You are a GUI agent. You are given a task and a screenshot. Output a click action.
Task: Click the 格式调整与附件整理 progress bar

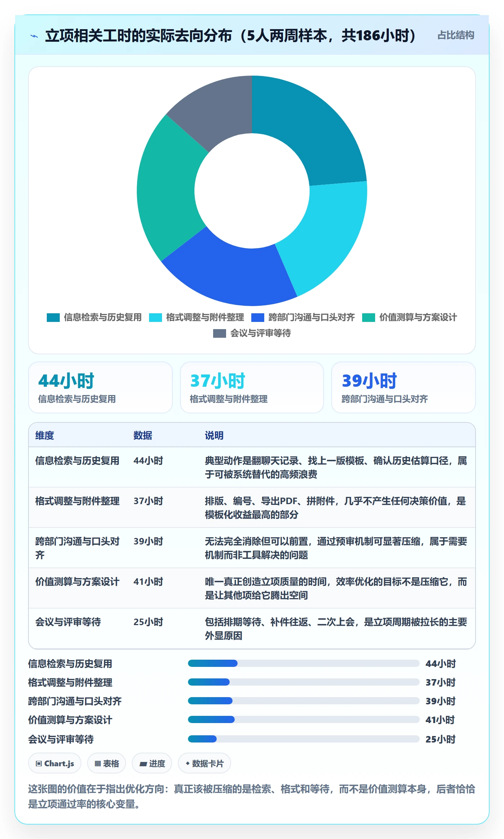(304, 682)
